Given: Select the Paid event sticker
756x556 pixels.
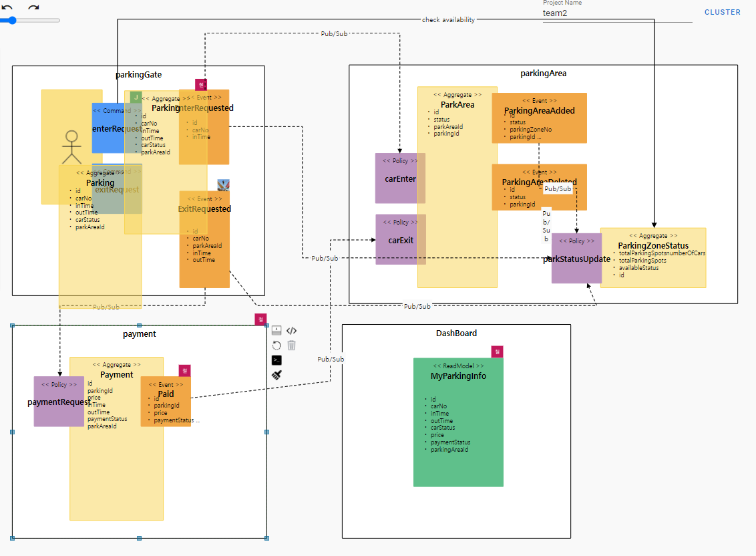Looking at the screenshot, I should coord(166,402).
